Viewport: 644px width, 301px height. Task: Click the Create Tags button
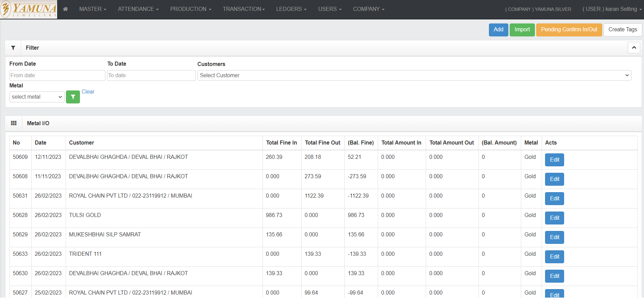[x=623, y=30]
